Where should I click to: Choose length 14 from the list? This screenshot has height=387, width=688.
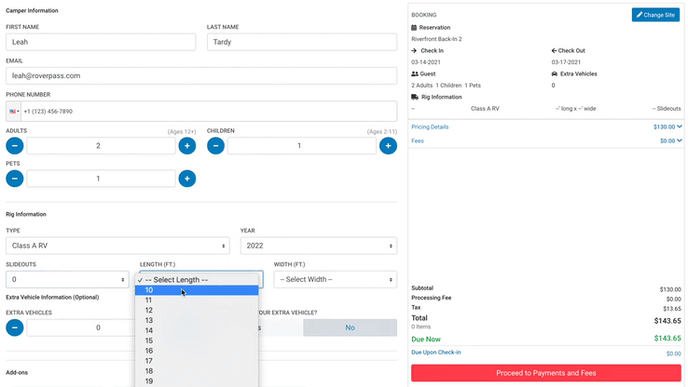(197, 330)
